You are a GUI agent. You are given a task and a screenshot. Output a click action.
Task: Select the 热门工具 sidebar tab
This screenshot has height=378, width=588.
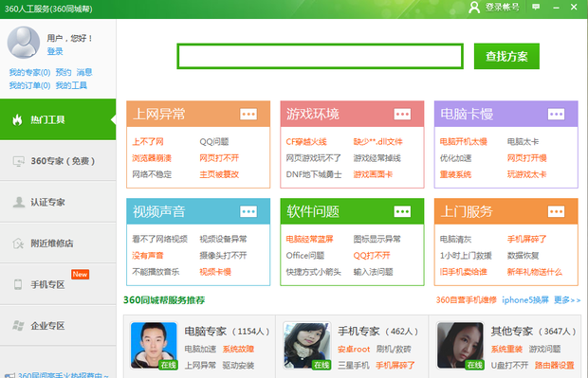(58, 119)
